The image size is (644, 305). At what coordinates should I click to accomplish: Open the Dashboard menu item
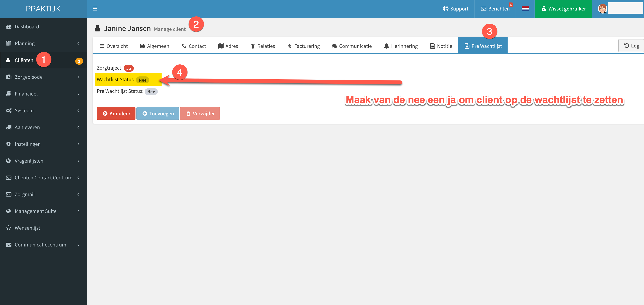point(43,27)
